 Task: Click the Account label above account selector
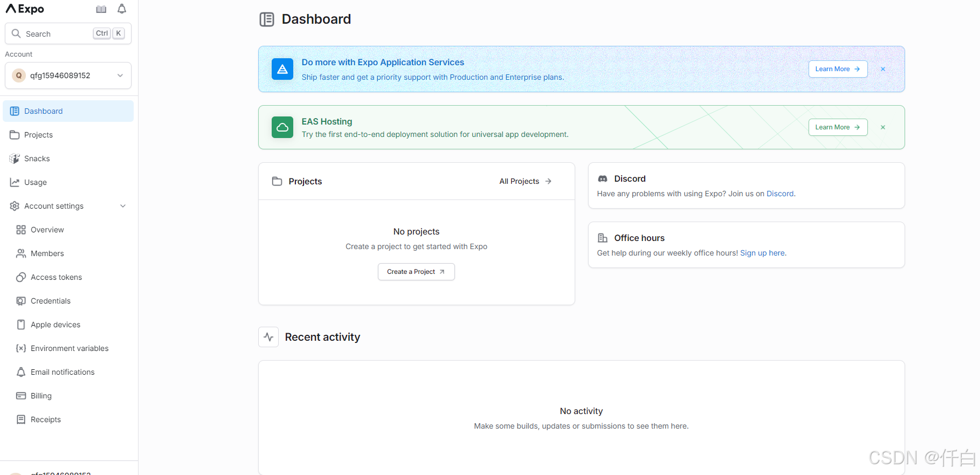[x=19, y=54]
